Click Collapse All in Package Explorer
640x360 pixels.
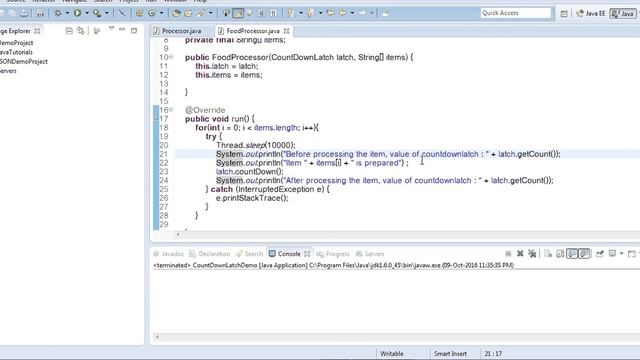[69, 31]
